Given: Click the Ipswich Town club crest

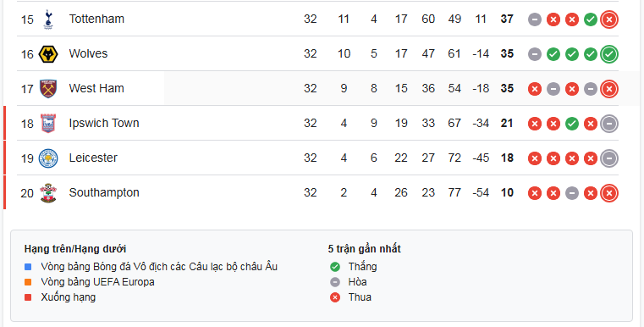Looking at the screenshot, I should click(x=48, y=124).
